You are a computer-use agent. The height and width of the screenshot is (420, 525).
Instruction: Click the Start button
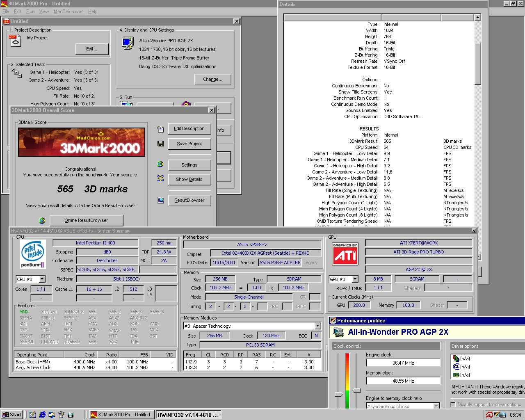(x=12, y=415)
